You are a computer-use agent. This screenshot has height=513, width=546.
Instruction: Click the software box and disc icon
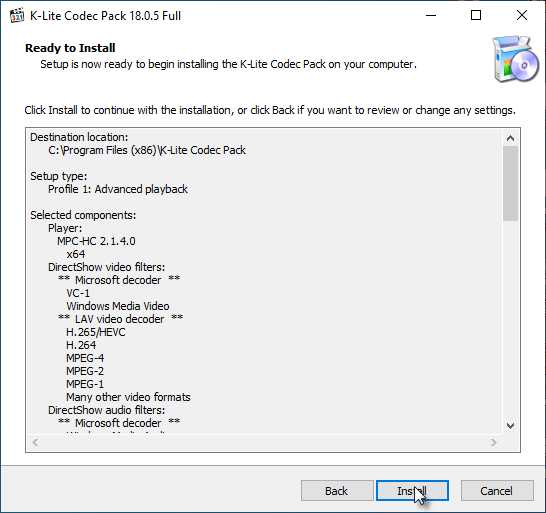515,59
